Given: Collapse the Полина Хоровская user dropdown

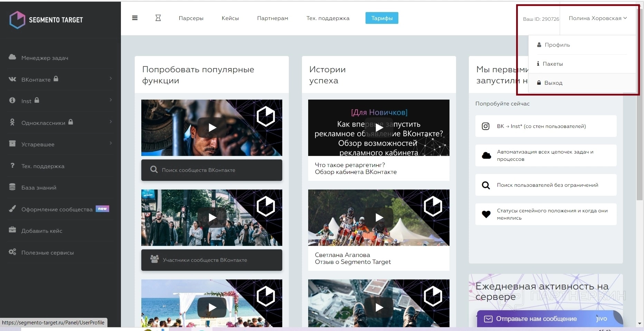Looking at the screenshot, I should coord(598,18).
